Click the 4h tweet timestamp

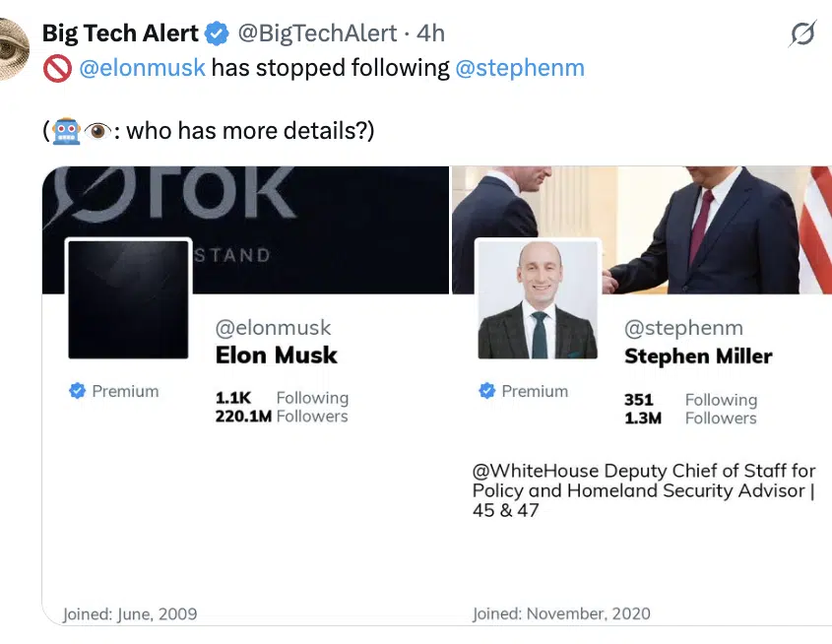point(431,33)
